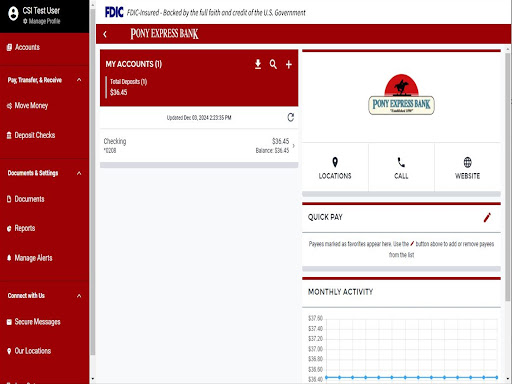Click the back arrow in the header
The width and height of the screenshot is (512, 384).
pos(105,34)
